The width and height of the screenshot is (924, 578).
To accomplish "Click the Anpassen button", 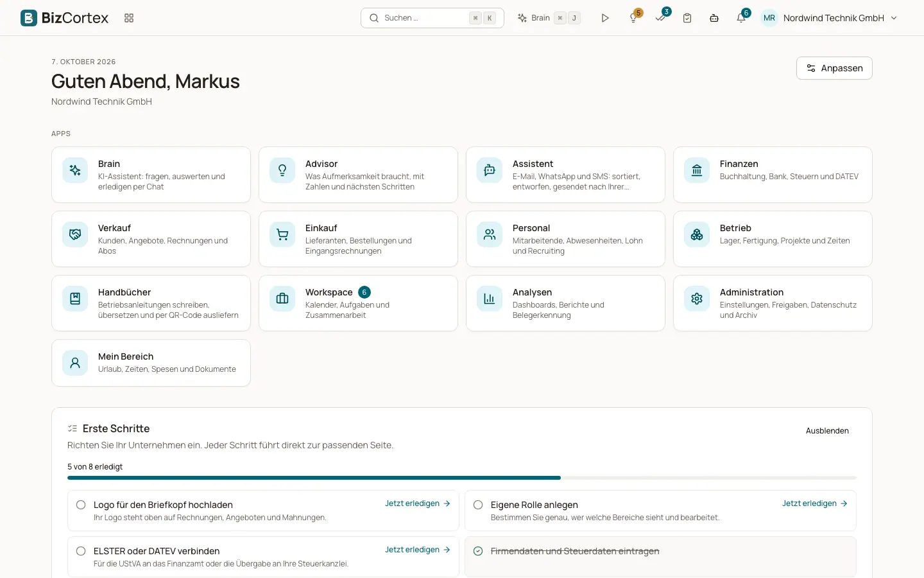I will [x=834, y=68].
